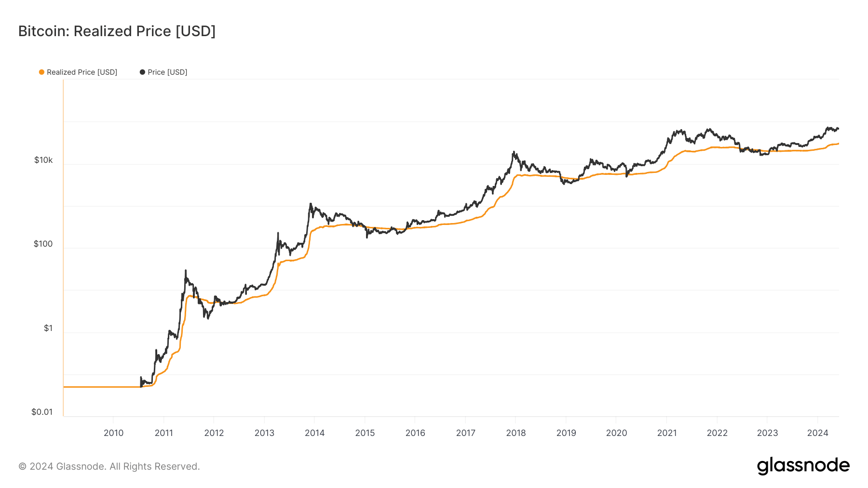This screenshot has width=868, height=488.
Task: Select the 2016 x-axis label
Action: coord(415,433)
